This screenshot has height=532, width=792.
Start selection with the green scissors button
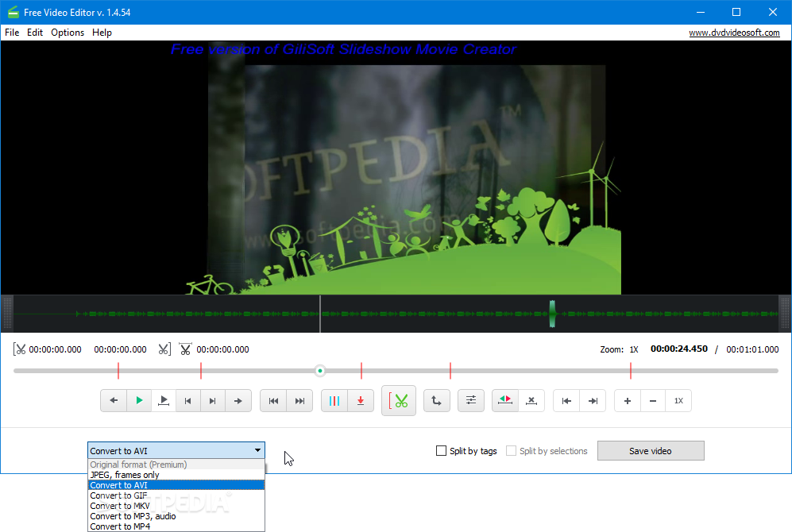(399, 401)
